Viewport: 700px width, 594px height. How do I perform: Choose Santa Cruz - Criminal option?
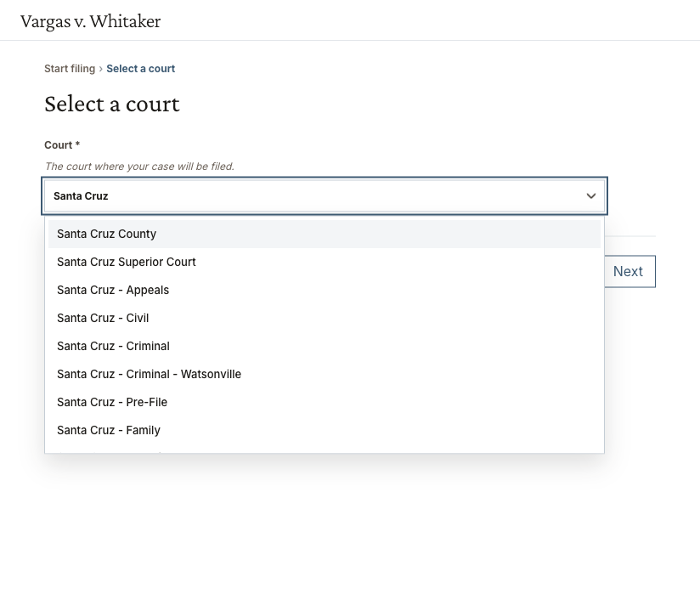[325, 347]
